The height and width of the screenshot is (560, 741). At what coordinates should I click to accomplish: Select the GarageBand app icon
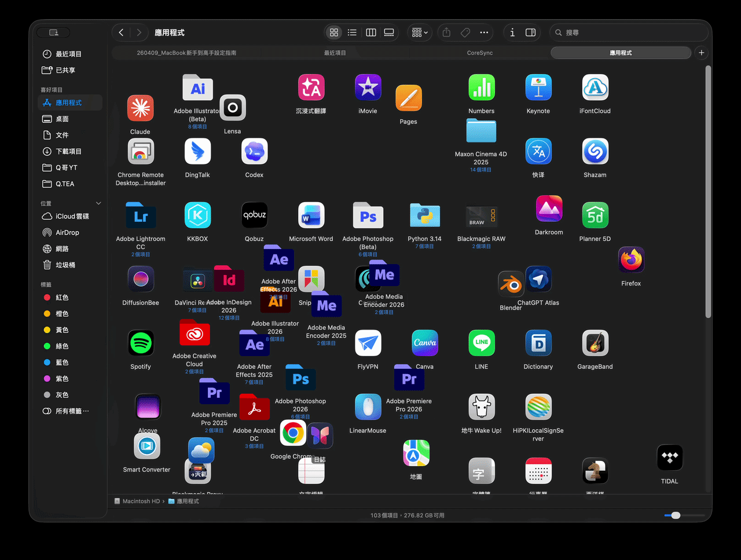[595, 343]
